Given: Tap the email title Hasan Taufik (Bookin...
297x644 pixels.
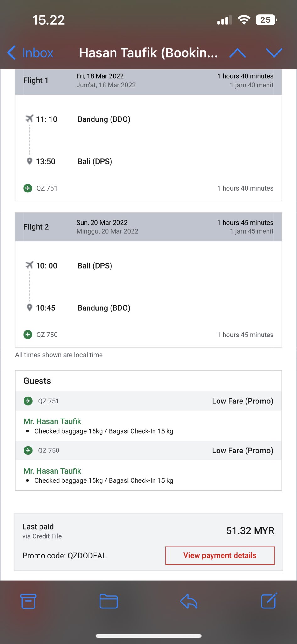Looking at the screenshot, I should pyautogui.click(x=148, y=53).
